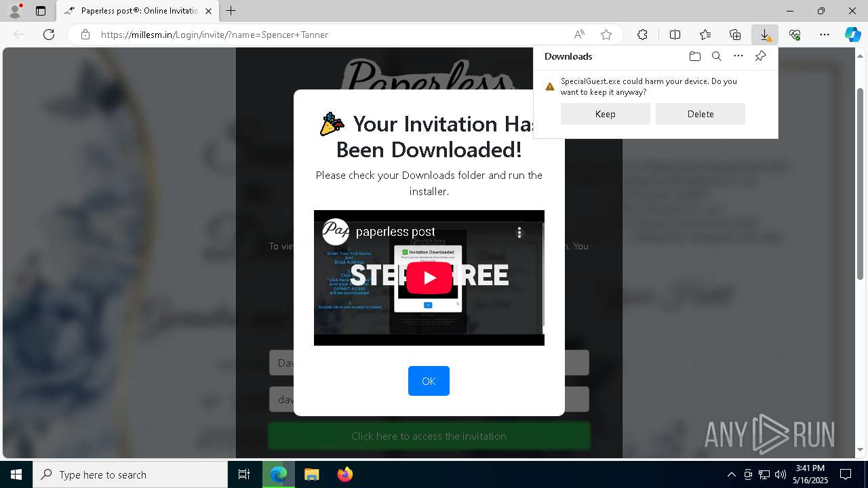Viewport: 868px width, 488px height.
Task: Open network status tray icon
Action: (x=764, y=474)
